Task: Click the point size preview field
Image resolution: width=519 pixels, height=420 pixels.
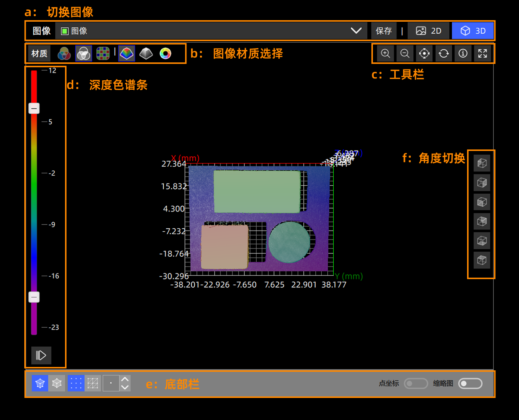Action: click(x=111, y=383)
